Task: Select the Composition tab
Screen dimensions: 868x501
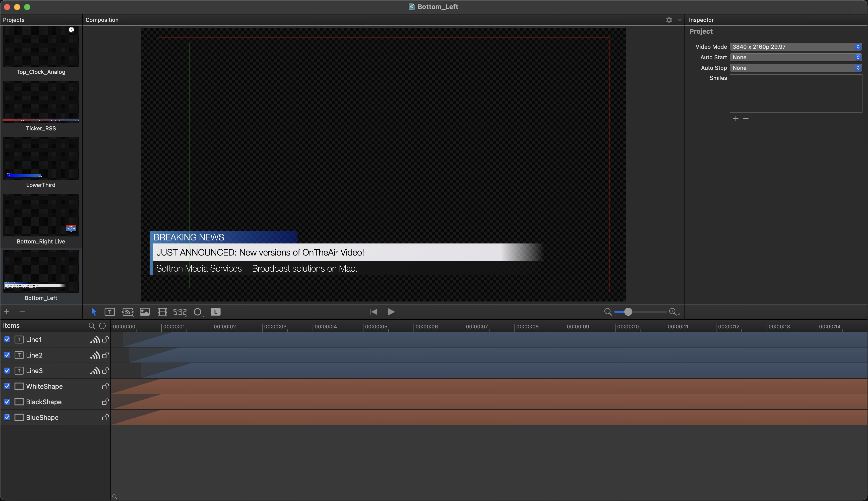Action: (x=102, y=19)
